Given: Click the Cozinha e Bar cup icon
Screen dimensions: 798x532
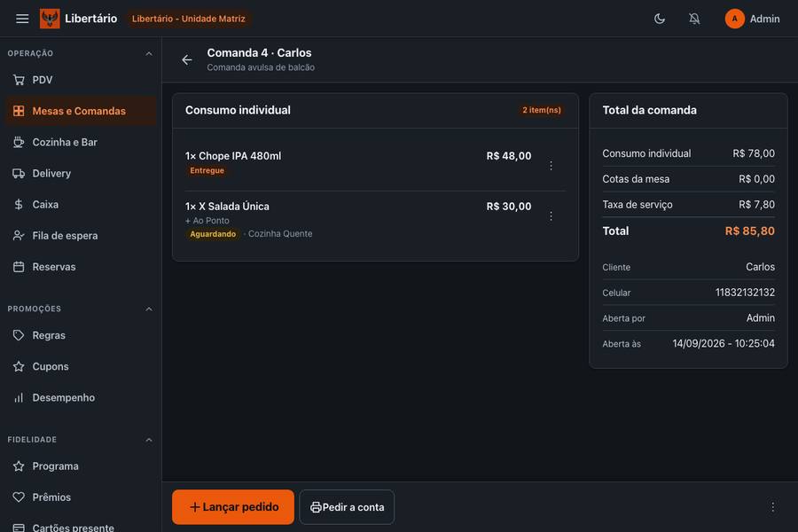Looking at the screenshot, I should tap(19, 142).
